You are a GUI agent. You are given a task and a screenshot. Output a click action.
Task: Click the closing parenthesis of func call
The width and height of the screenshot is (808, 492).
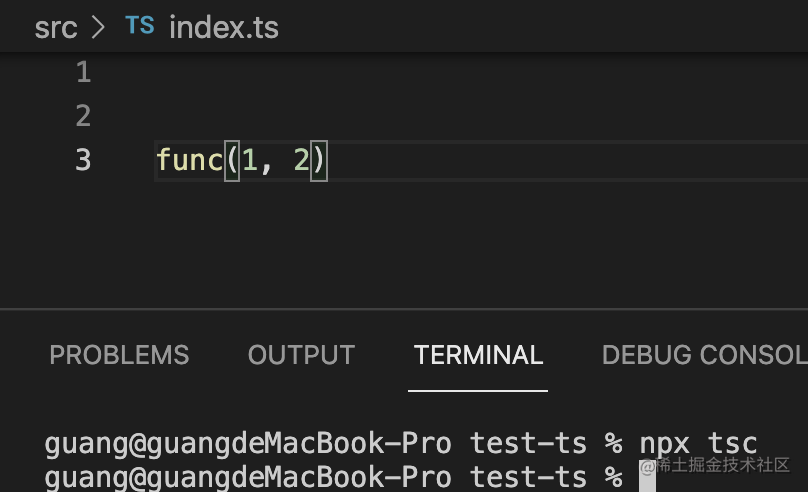coord(319,160)
